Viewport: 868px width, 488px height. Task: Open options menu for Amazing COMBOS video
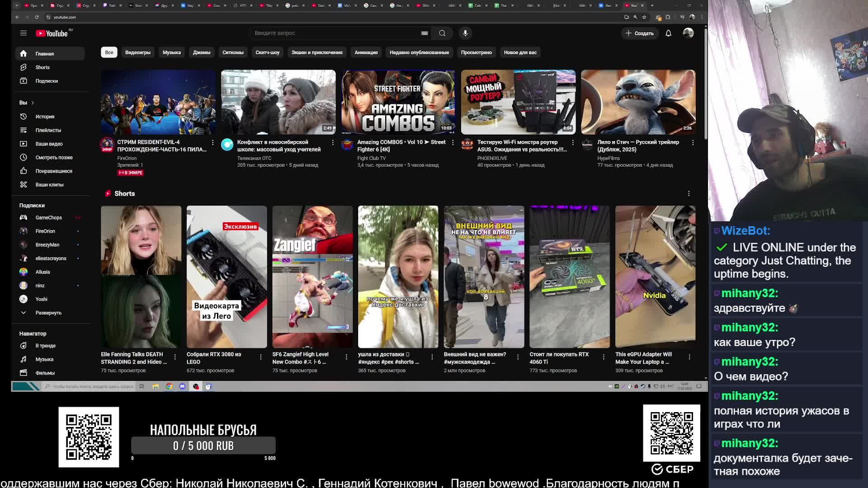[x=453, y=142]
